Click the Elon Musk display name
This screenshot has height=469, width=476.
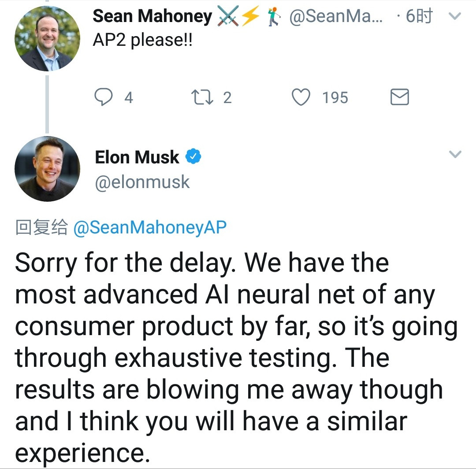[x=137, y=157]
